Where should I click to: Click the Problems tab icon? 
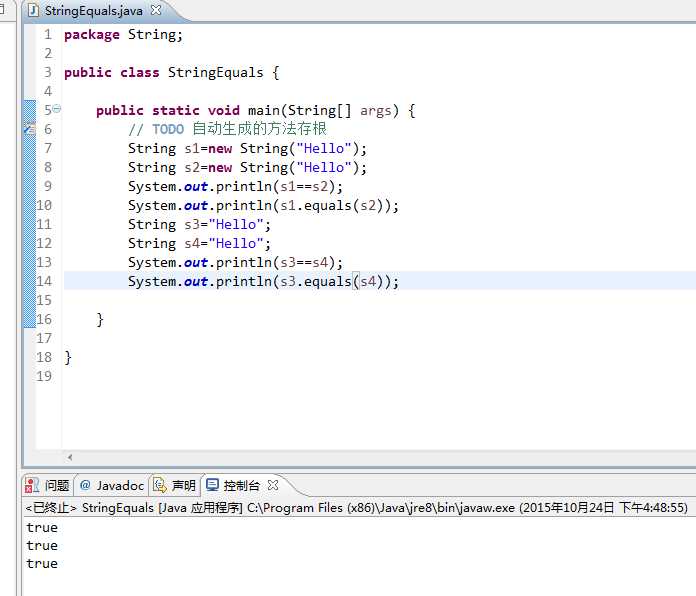[x=32, y=485]
